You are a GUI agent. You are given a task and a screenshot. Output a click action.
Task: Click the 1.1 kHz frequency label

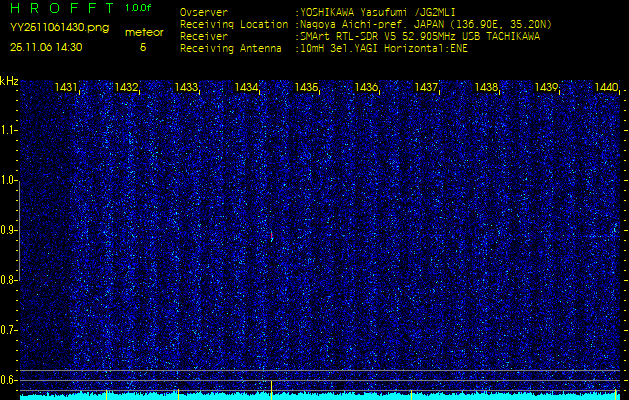(x=9, y=129)
